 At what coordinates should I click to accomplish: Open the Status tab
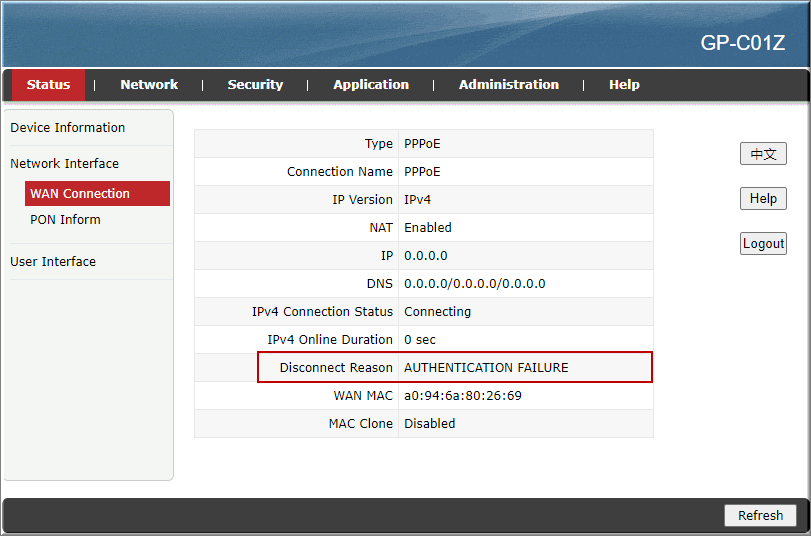click(x=48, y=85)
